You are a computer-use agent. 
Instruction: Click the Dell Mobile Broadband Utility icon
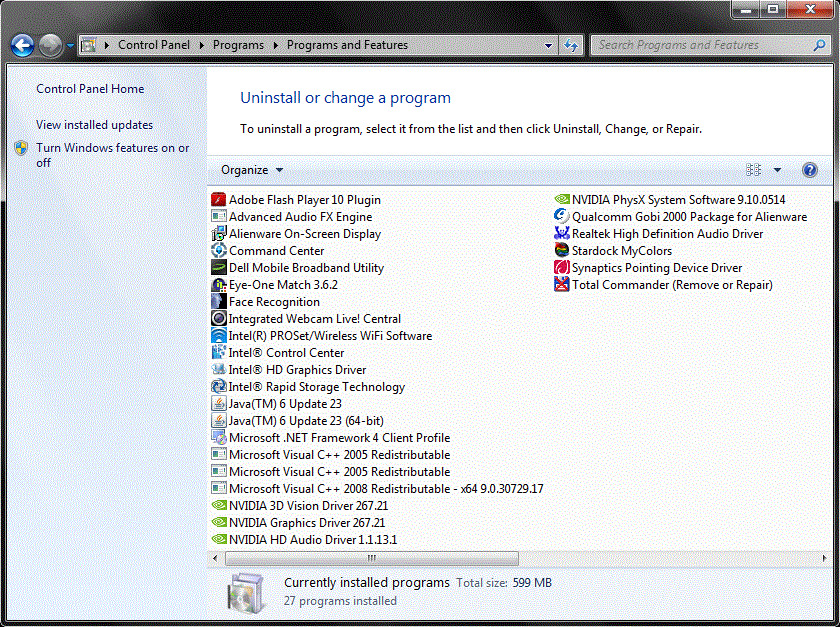click(219, 267)
